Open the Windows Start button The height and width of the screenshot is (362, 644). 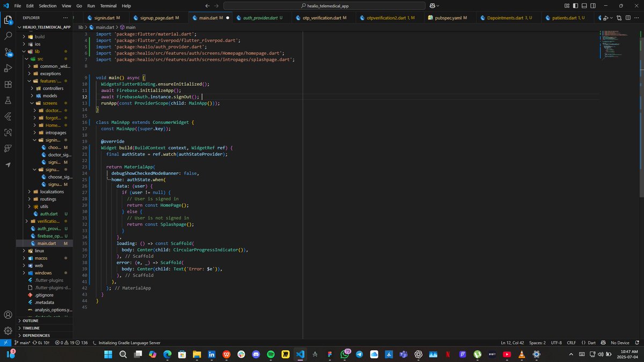coord(108,354)
